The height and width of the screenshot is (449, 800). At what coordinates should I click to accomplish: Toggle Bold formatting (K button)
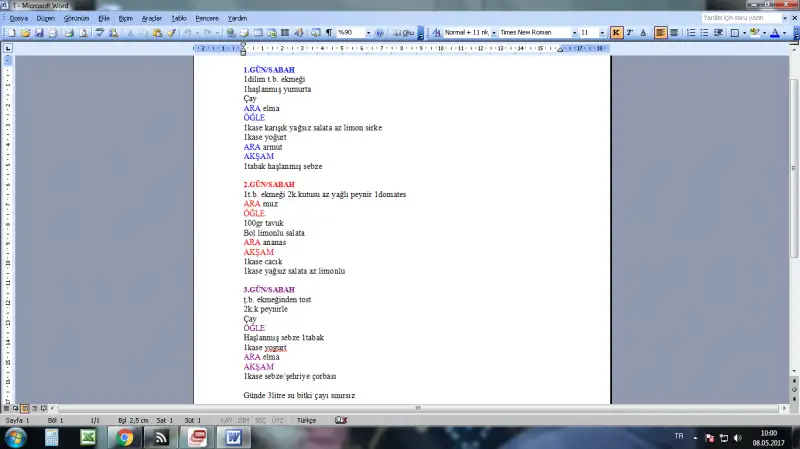(x=616, y=33)
